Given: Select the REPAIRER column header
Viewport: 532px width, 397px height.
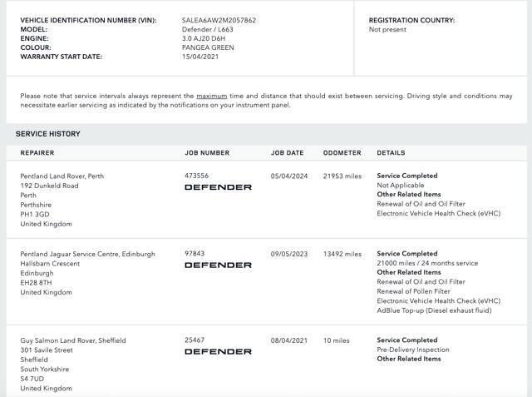Looking at the screenshot, I should click(x=37, y=153).
